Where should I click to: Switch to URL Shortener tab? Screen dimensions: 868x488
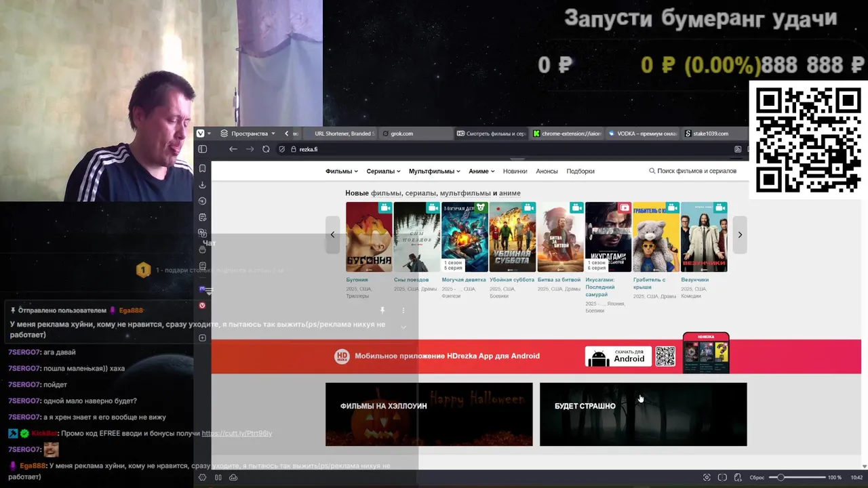coord(339,134)
